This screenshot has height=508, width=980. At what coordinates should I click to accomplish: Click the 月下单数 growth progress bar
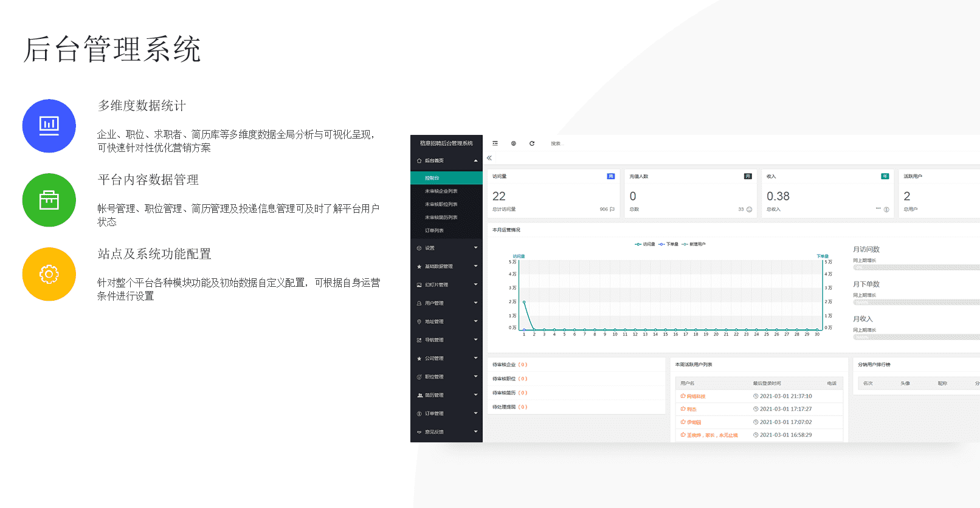coord(916,302)
